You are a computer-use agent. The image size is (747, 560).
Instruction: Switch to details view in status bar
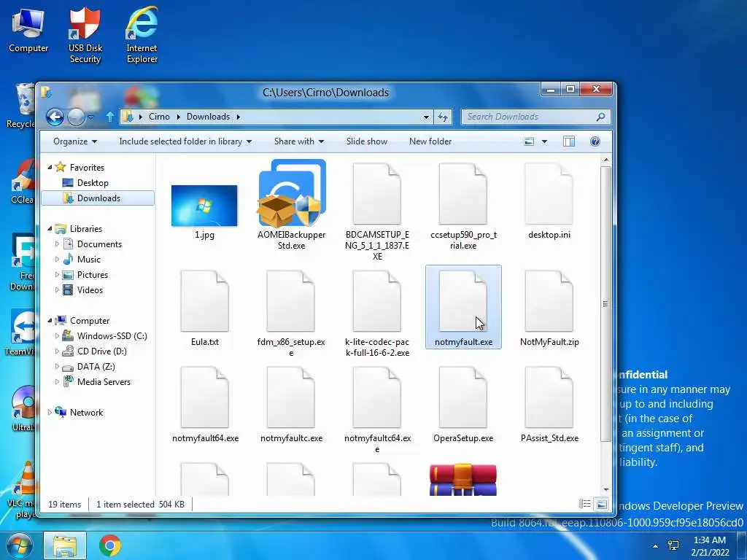point(584,504)
